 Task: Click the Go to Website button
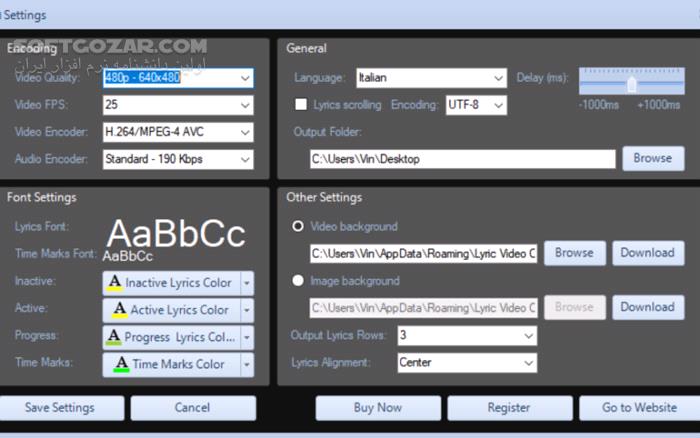639,408
